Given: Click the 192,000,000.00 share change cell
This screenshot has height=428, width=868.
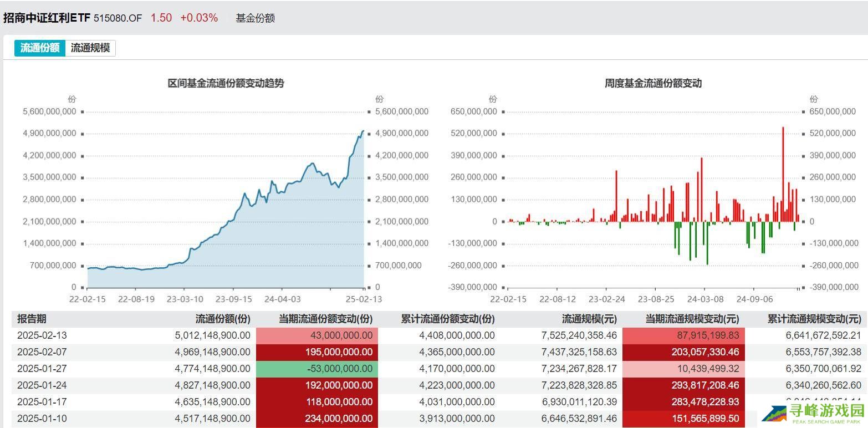Looking at the screenshot, I should pyautogui.click(x=317, y=385).
